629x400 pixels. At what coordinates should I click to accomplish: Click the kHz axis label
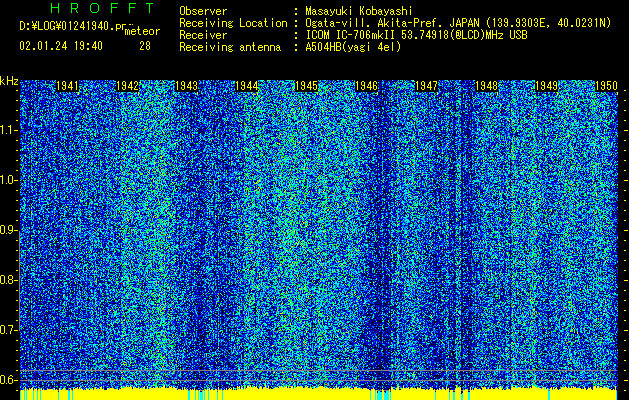tap(9, 81)
